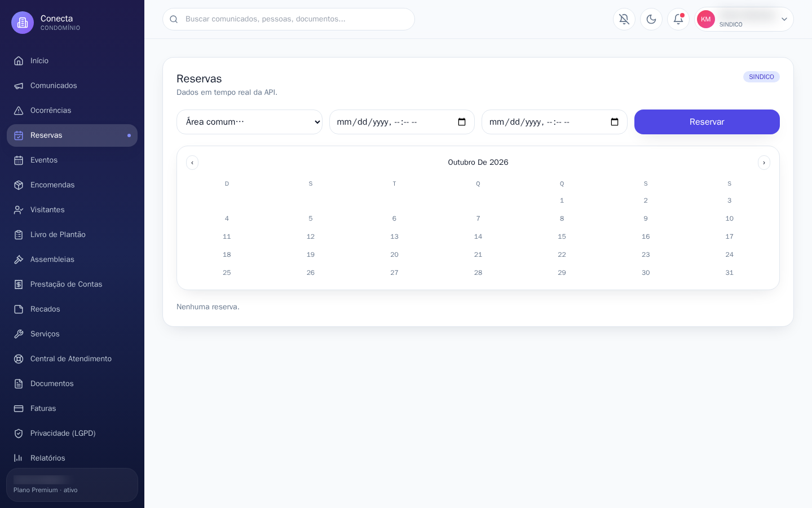The width and height of the screenshot is (812, 508).
Task: Open notifications bell with red dot
Action: (x=678, y=19)
